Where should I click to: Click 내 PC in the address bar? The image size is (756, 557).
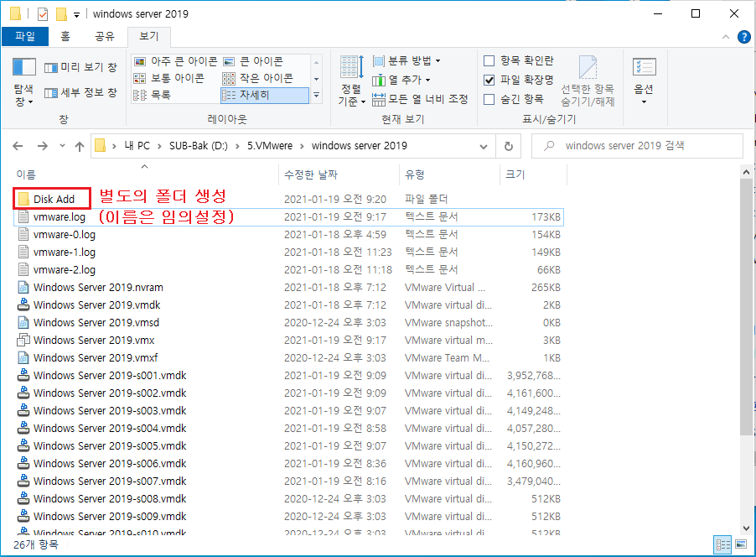click(x=137, y=146)
